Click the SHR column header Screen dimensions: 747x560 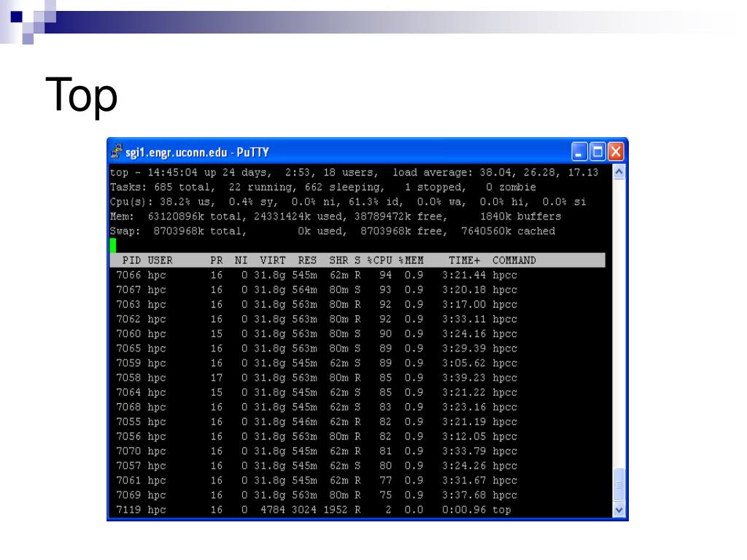[338, 260]
